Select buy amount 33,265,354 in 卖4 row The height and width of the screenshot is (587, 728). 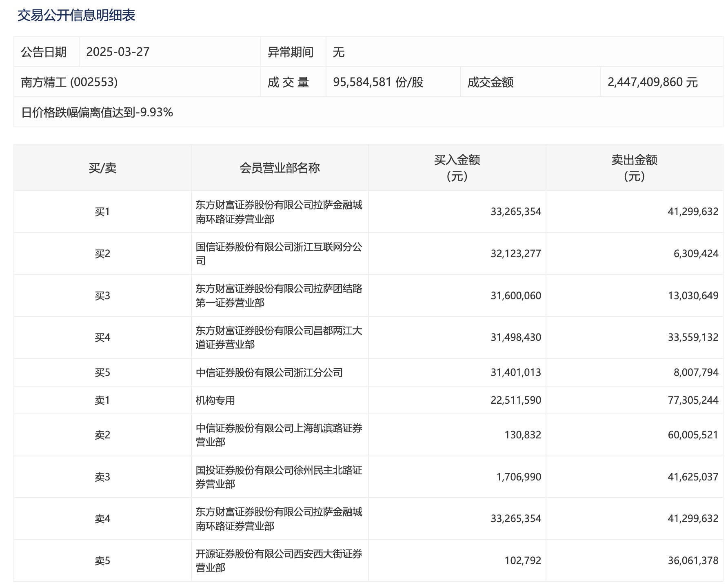tap(516, 518)
